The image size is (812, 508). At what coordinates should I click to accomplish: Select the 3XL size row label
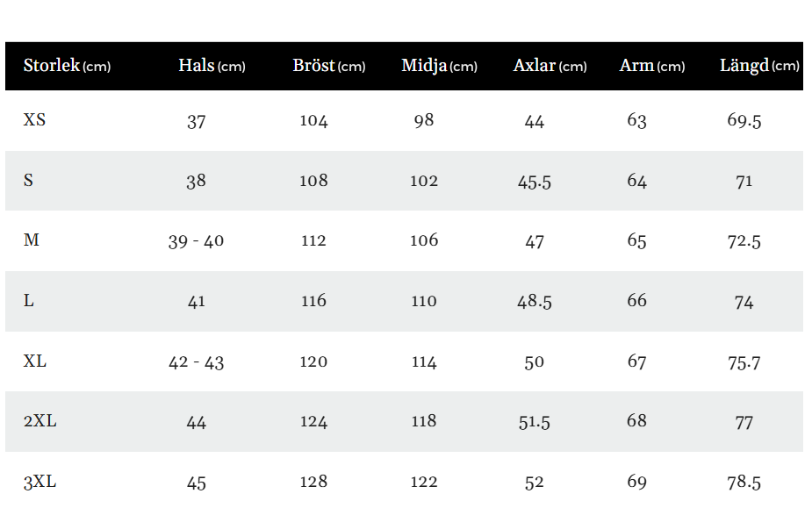pos(40,482)
